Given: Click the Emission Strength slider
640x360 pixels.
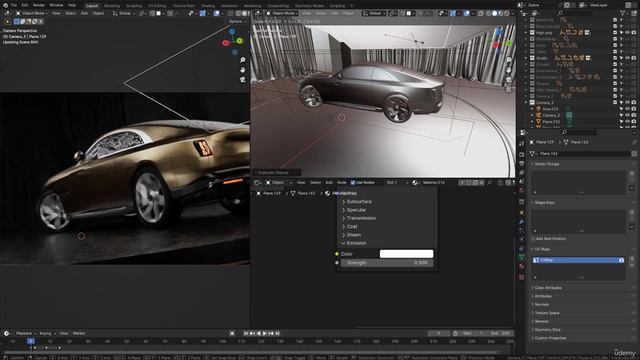Looking at the screenshot, I should [x=387, y=263].
